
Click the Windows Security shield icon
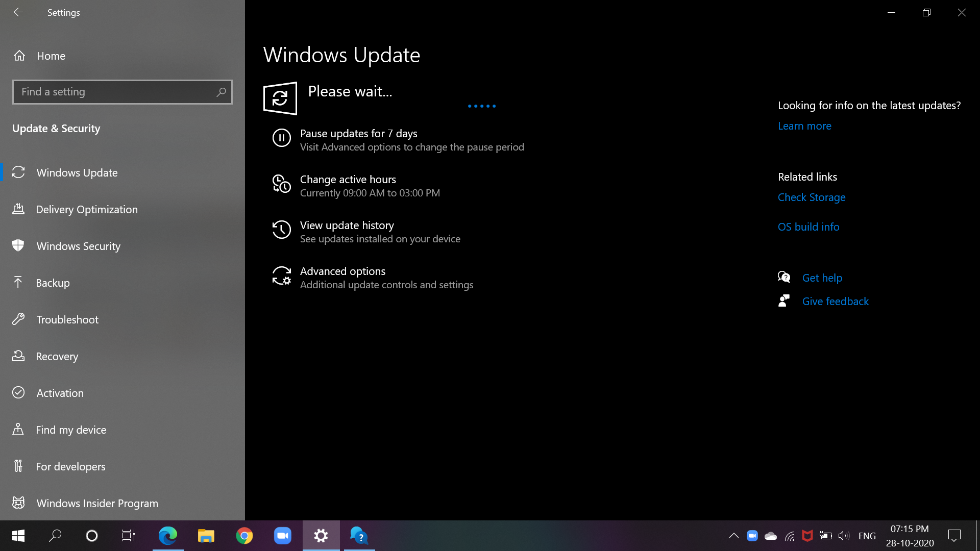point(18,245)
